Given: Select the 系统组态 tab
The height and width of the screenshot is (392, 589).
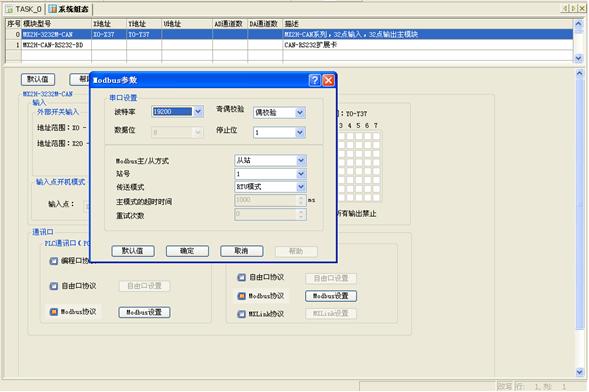Looking at the screenshot, I should click(x=69, y=9).
